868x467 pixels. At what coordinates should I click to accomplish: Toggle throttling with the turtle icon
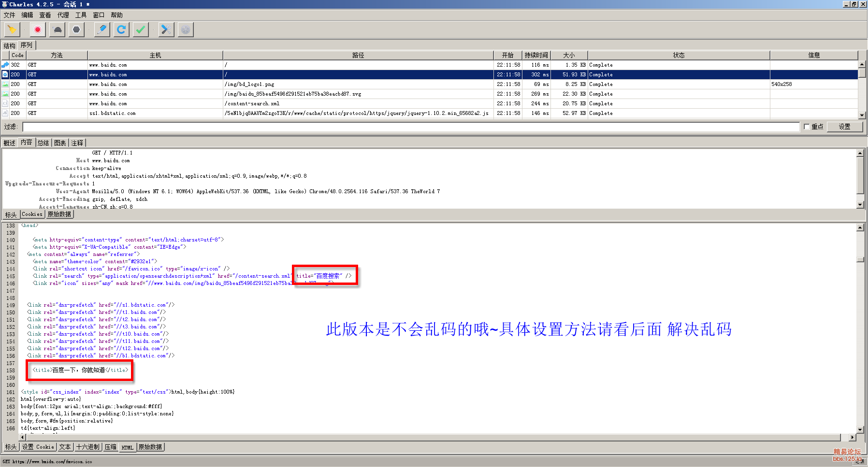[57, 30]
